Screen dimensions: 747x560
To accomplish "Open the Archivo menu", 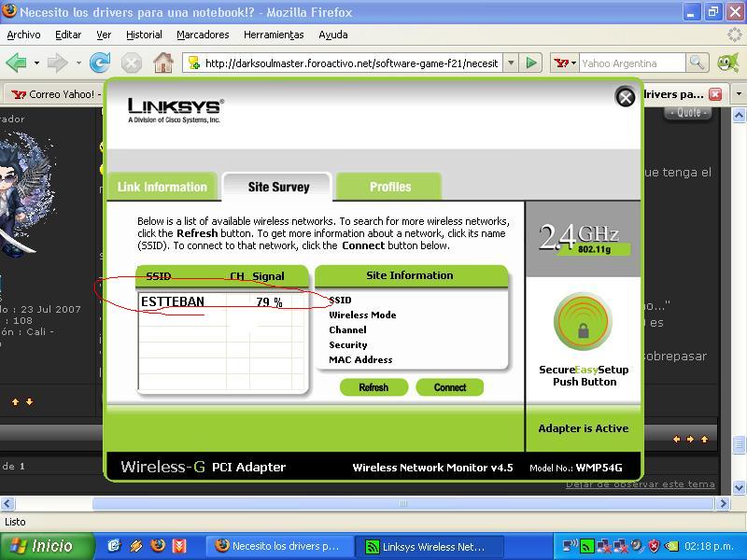I will (24, 35).
